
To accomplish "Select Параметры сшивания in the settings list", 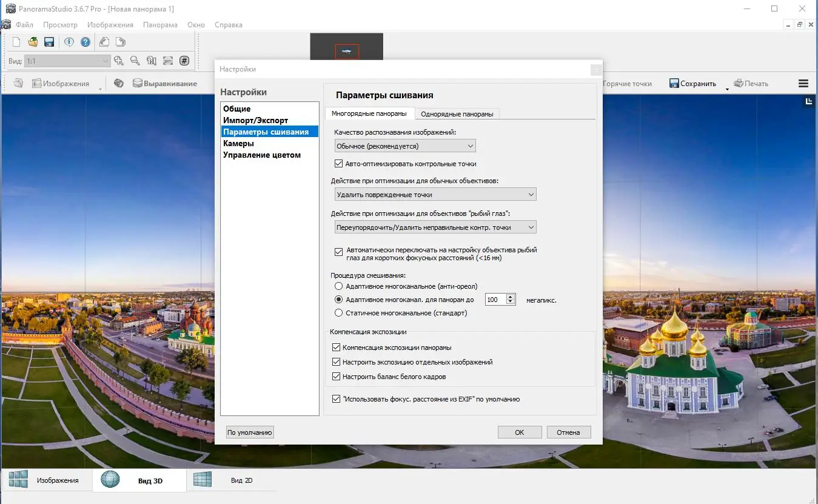I will coord(269,132).
